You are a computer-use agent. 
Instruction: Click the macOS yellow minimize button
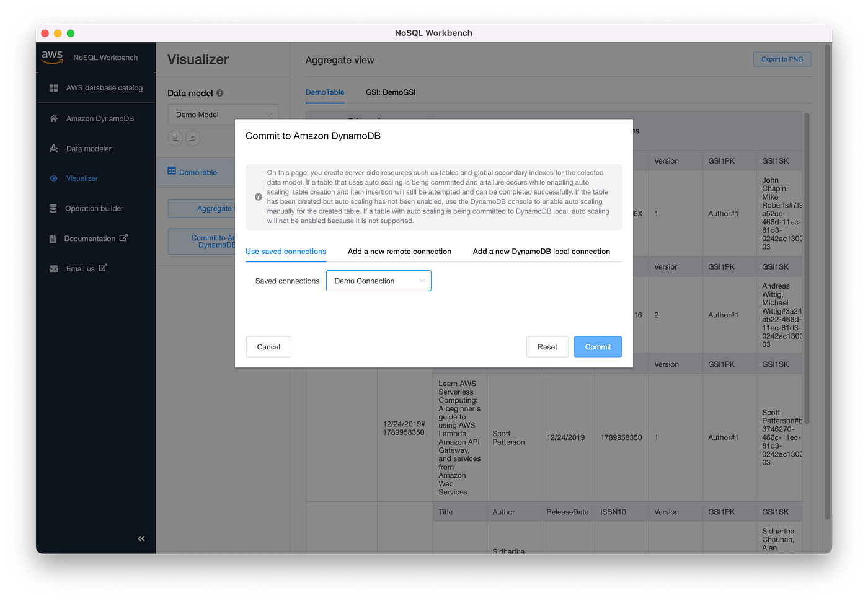(x=58, y=33)
